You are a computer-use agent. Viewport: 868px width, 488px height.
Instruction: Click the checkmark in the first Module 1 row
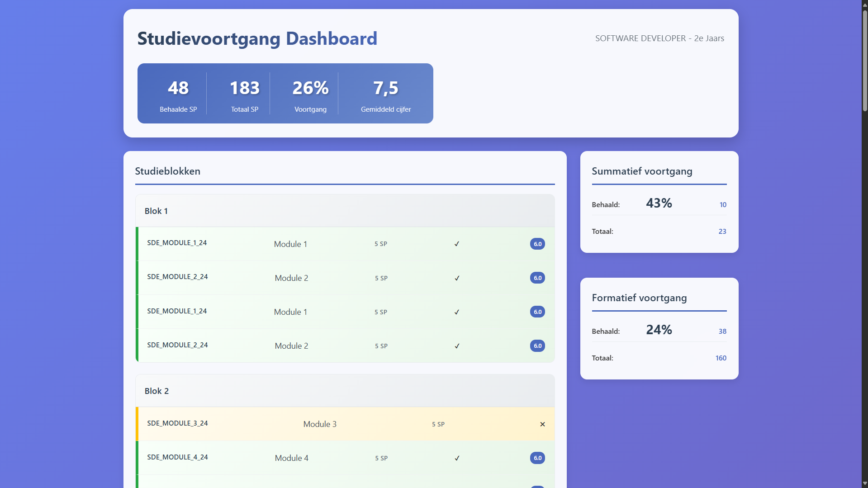click(457, 244)
